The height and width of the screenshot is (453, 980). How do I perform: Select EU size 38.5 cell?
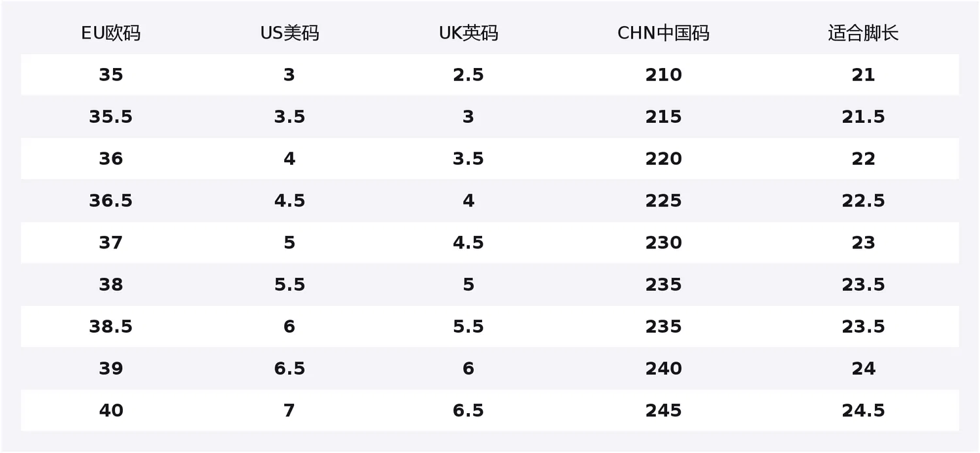click(x=110, y=327)
